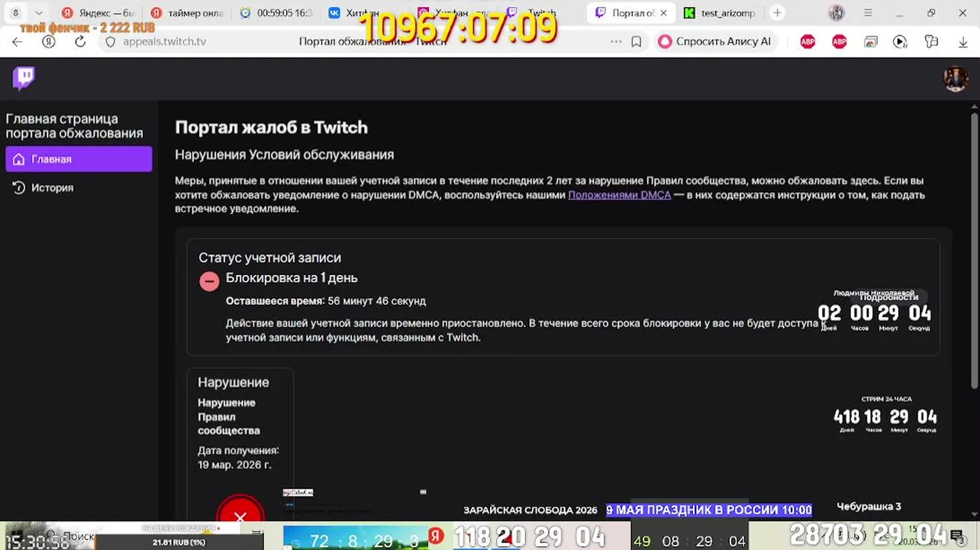Click the Yandex home 'Я' button beside back arrow
Screen dimensions: 980x550
[48, 42]
